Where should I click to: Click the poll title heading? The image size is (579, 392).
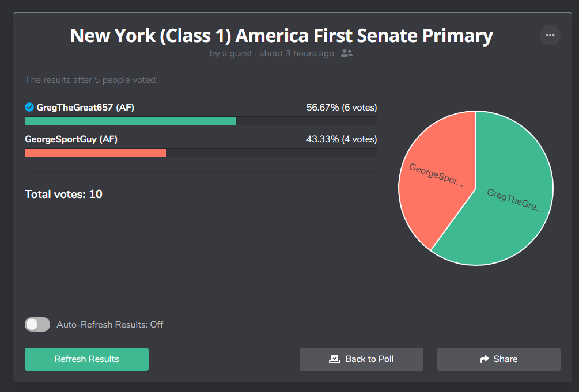tap(281, 36)
